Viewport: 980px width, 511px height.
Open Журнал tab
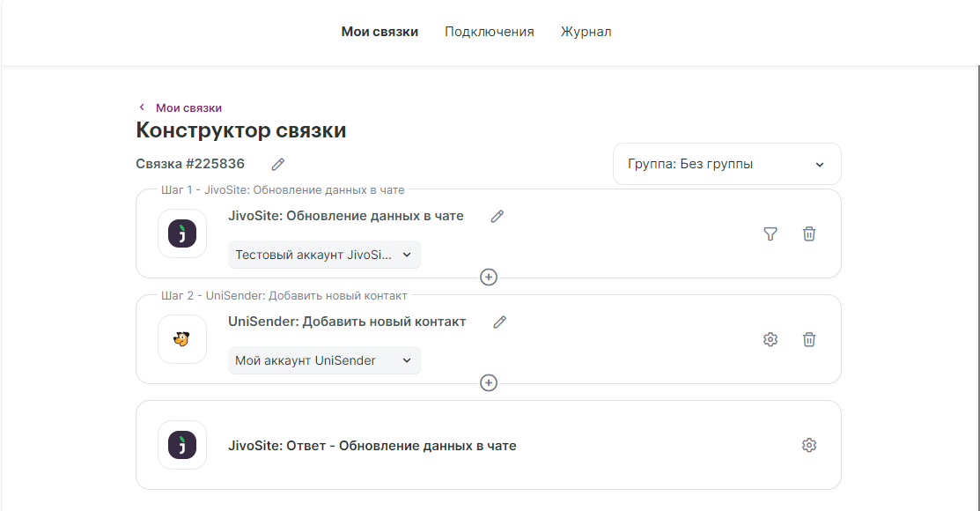coord(586,32)
